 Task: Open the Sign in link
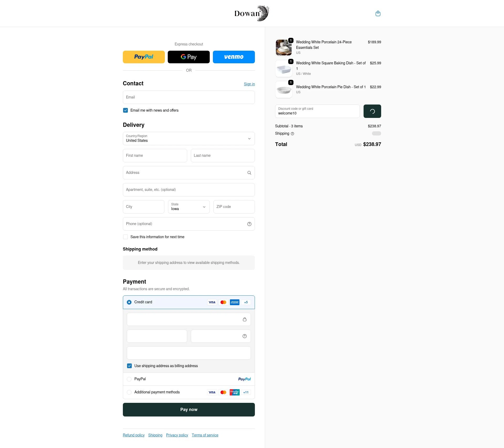click(249, 84)
